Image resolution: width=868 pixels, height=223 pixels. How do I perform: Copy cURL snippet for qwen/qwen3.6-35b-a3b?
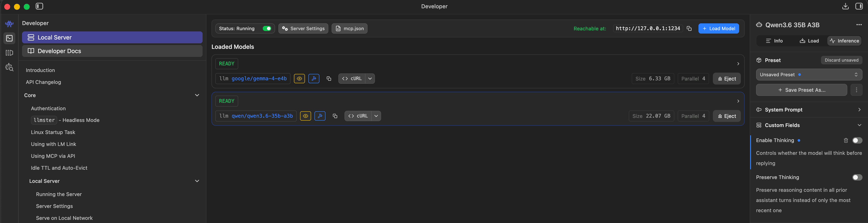coord(358,116)
